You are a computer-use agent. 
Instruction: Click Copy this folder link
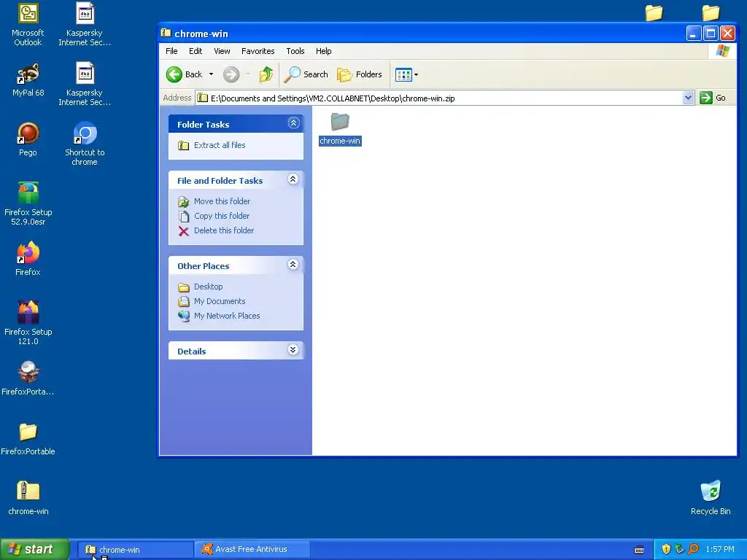[x=222, y=216]
